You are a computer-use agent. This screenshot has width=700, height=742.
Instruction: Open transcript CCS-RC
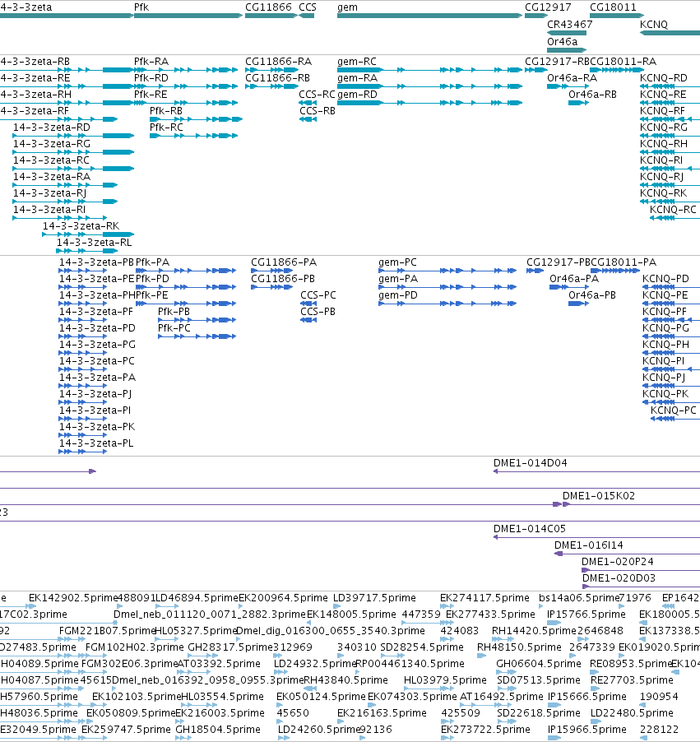pyautogui.click(x=317, y=95)
